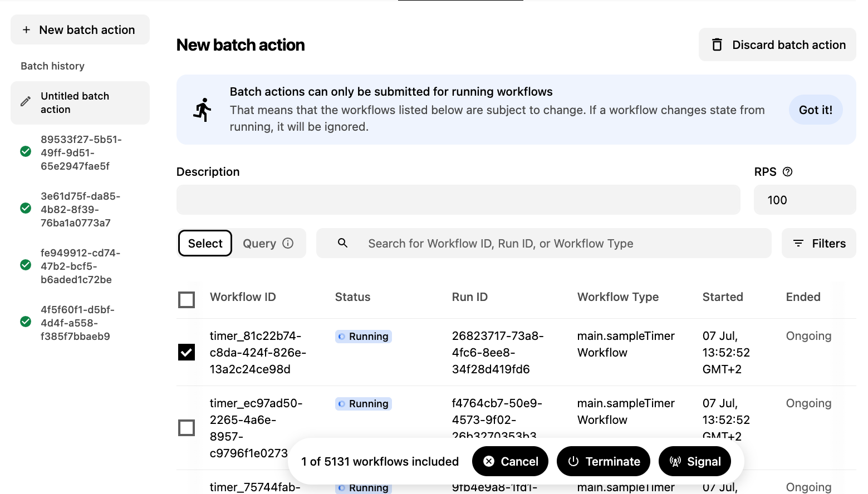
Task: Click the trash icon in Discard batch action
Action: (x=717, y=45)
